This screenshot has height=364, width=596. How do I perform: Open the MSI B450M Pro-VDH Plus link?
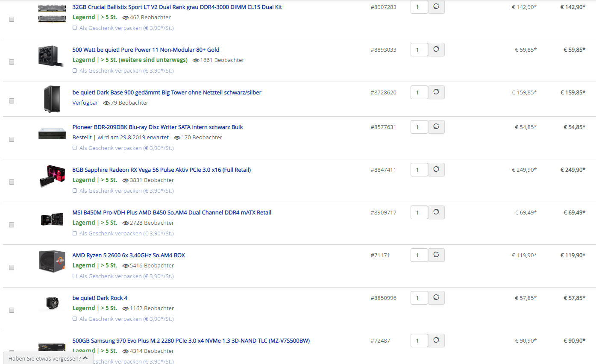[x=172, y=213]
